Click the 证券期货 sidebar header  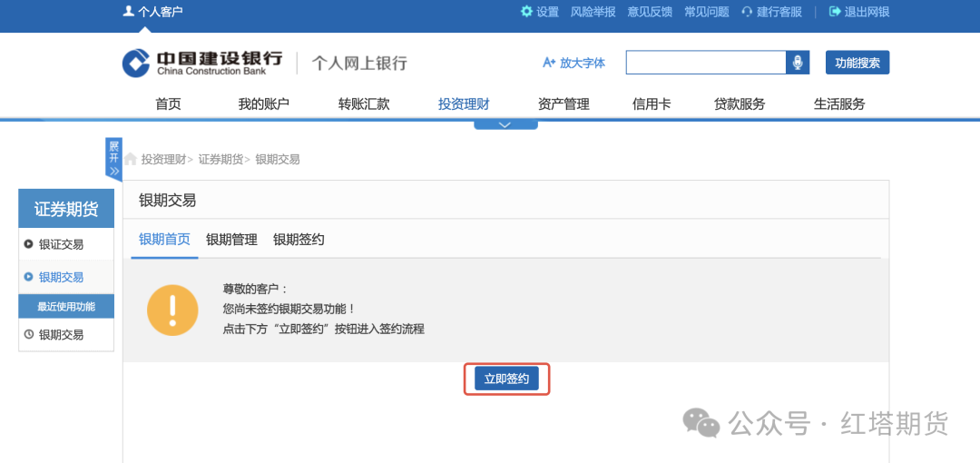coord(66,209)
